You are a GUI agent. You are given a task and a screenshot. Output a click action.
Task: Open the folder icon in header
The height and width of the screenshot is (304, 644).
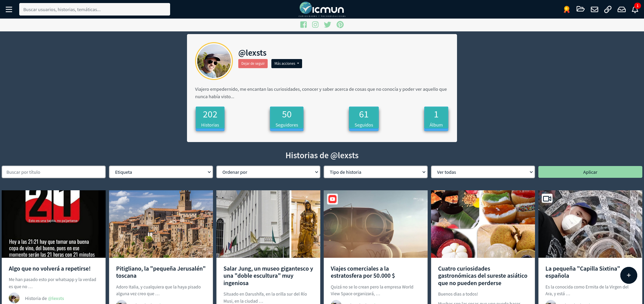(581, 9)
